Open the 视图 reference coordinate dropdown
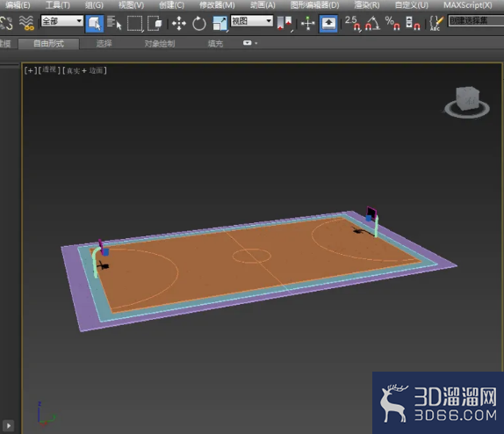This screenshot has height=434, width=504. (x=252, y=21)
